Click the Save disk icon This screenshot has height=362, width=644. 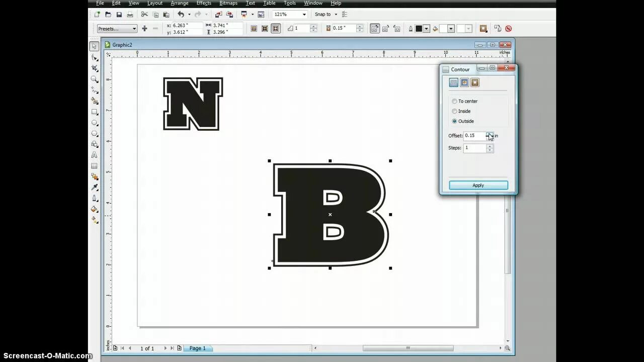[119, 15]
